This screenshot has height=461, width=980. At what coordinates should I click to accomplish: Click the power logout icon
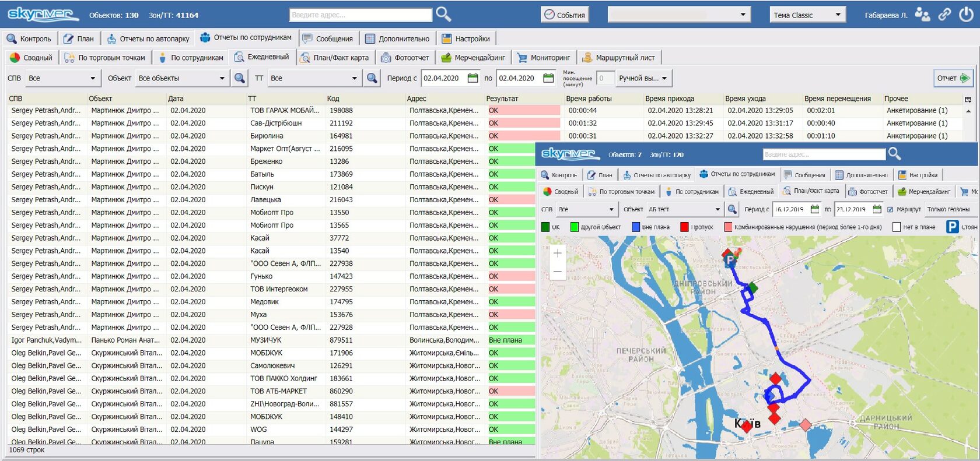966,15
